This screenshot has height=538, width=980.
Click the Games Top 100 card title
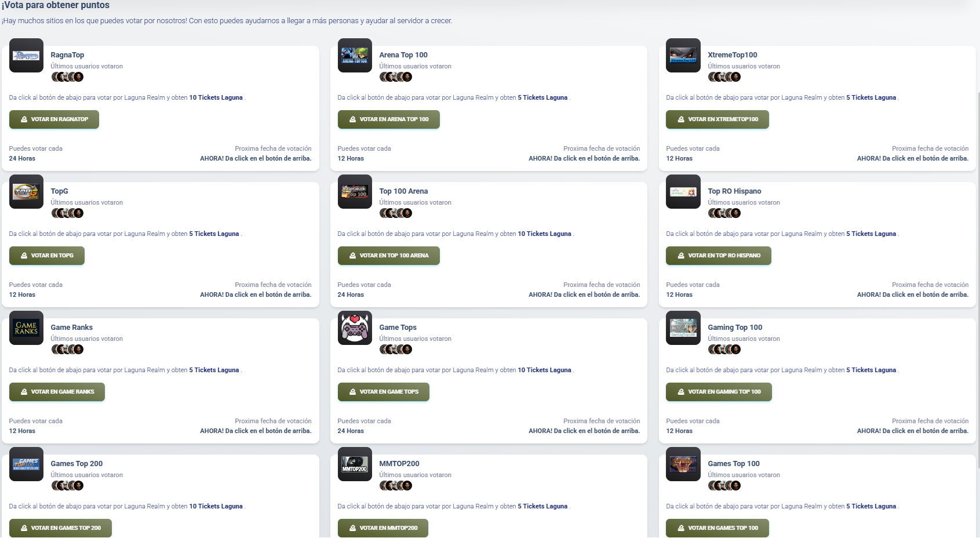coord(733,464)
